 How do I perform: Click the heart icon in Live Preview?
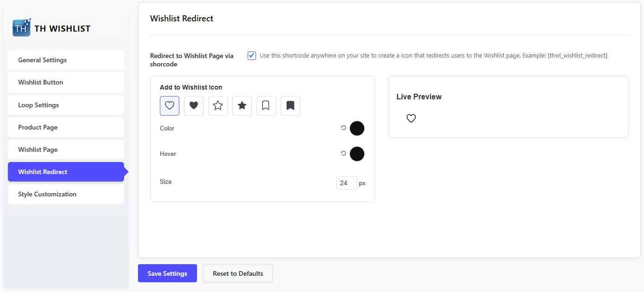pos(411,118)
